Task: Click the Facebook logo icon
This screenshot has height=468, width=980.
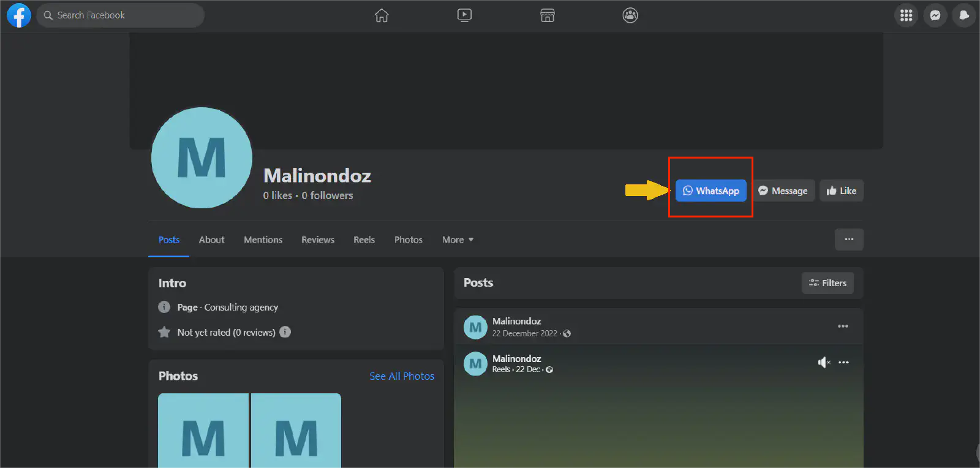Action: pos(19,15)
